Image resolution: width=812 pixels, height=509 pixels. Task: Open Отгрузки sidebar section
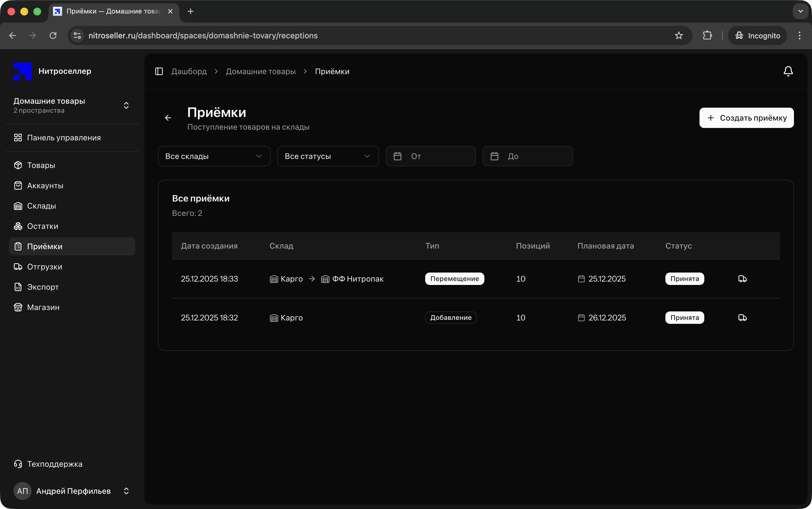click(x=45, y=267)
